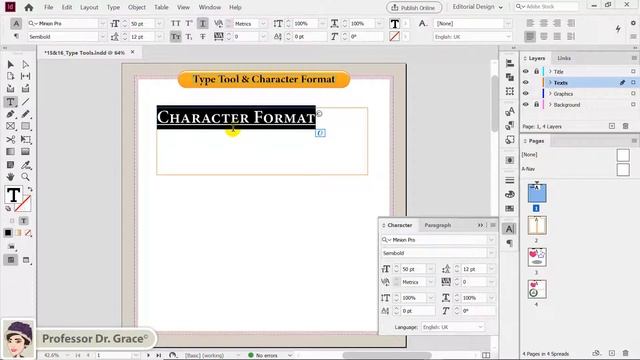
Task: Apply black color swatch in toolbox
Action: point(8,233)
